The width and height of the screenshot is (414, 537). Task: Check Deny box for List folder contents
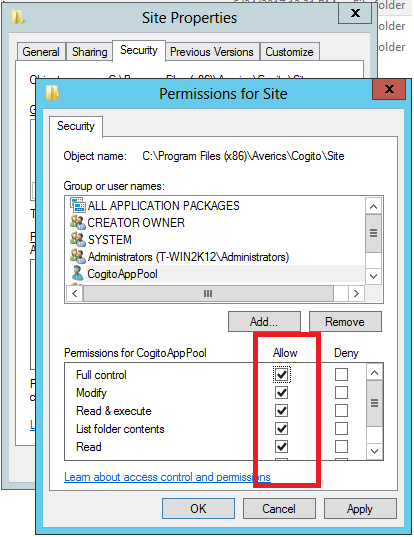(x=341, y=428)
